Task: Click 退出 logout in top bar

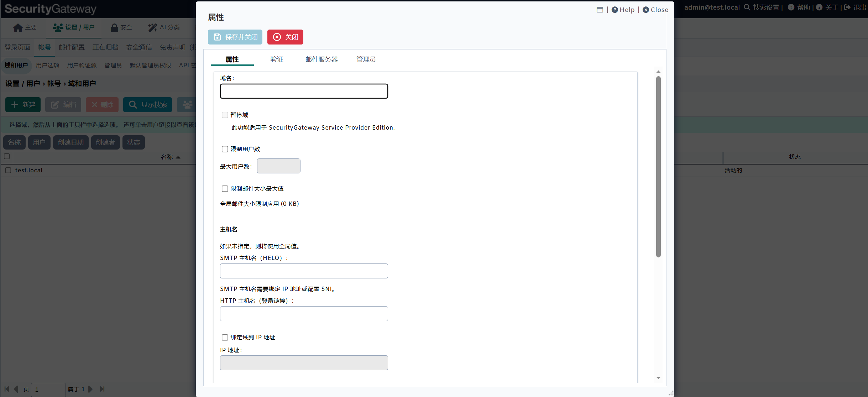Action: tap(856, 7)
